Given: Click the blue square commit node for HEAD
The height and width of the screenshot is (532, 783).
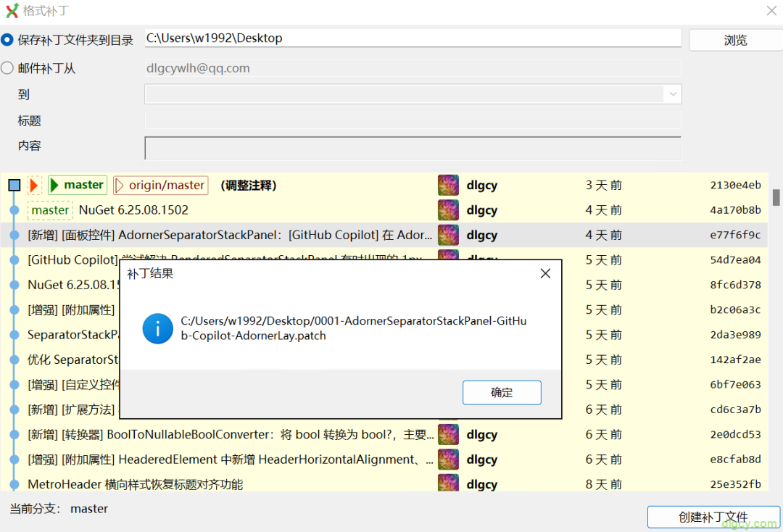Looking at the screenshot, I should tap(14, 185).
